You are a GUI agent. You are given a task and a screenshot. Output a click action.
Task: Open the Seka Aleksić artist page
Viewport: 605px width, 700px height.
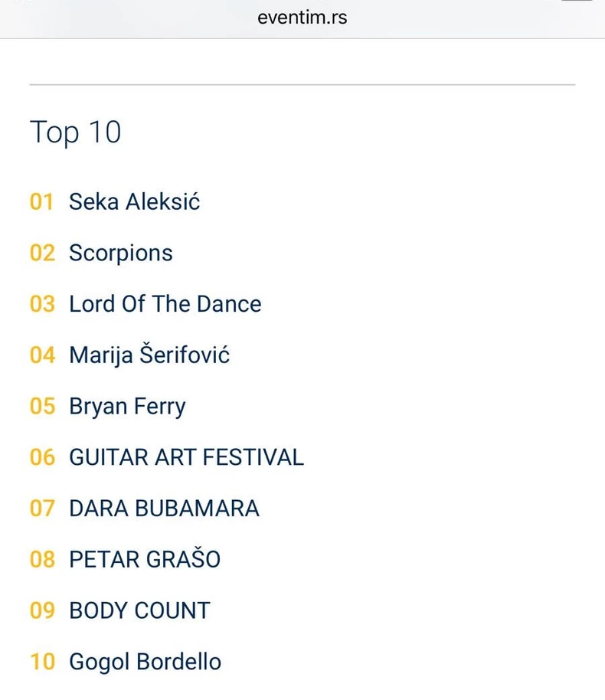coord(134,201)
